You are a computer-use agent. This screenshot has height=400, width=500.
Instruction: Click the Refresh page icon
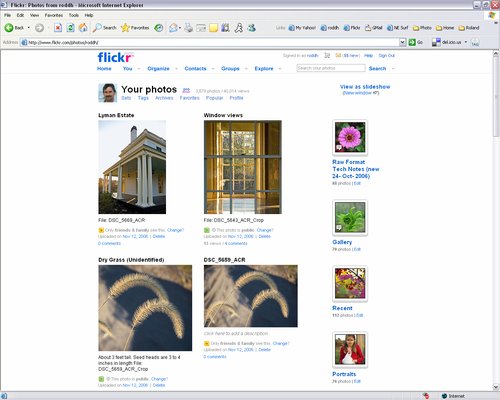(70, 28)
